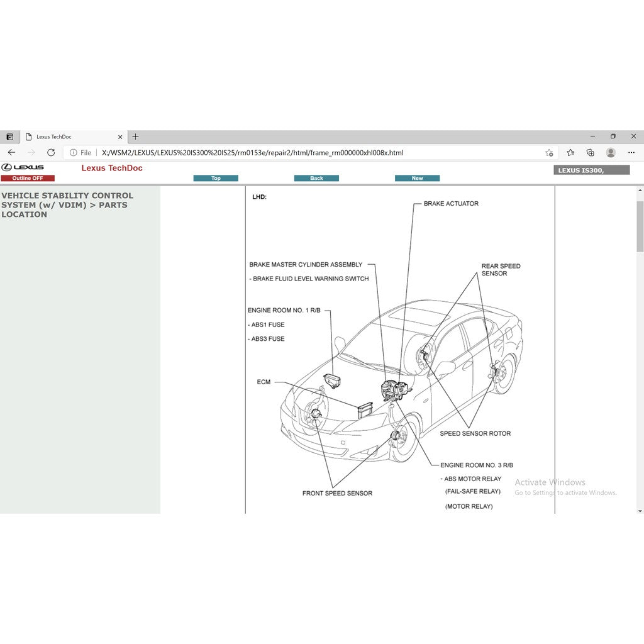Screen dimensions: 644x644
Task: Toggle the Outline OFF switch
Action: (x=28, y=178)
